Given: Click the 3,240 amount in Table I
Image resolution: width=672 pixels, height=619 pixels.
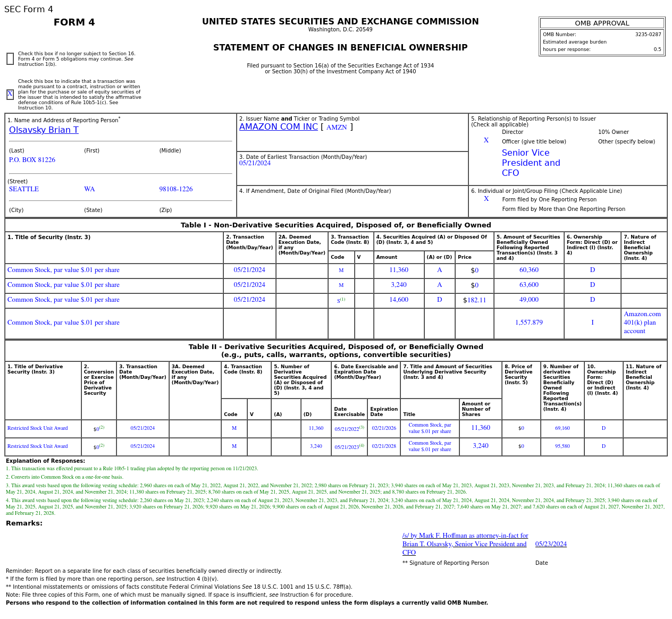Looking at the screenshot, I should 399,285.
